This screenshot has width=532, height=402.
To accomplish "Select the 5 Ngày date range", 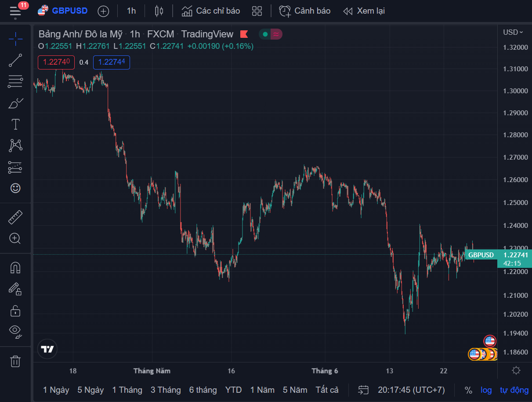I will click(x=90, y=390).
